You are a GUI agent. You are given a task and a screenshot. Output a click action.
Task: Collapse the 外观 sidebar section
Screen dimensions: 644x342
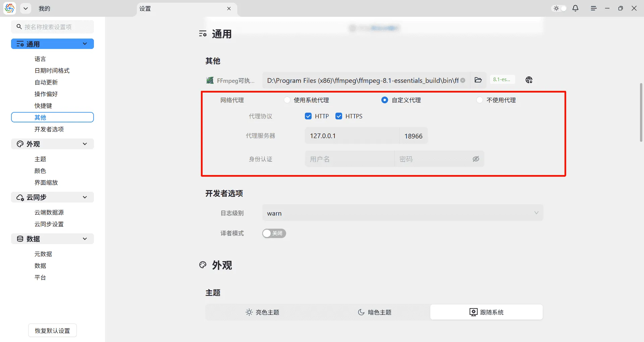(85, 144)
